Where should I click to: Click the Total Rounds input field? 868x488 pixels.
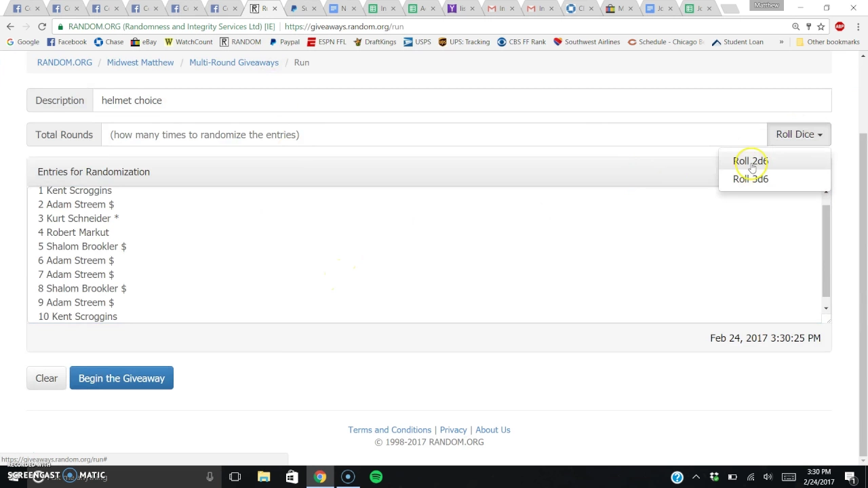[434, 134]
